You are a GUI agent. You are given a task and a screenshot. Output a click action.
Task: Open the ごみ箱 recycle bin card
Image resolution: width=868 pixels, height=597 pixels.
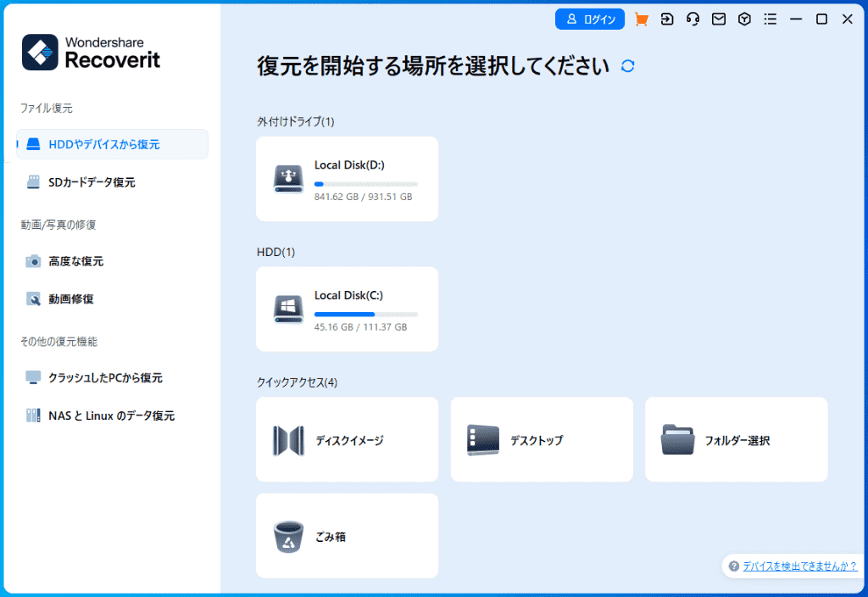[x=347, y=536]
